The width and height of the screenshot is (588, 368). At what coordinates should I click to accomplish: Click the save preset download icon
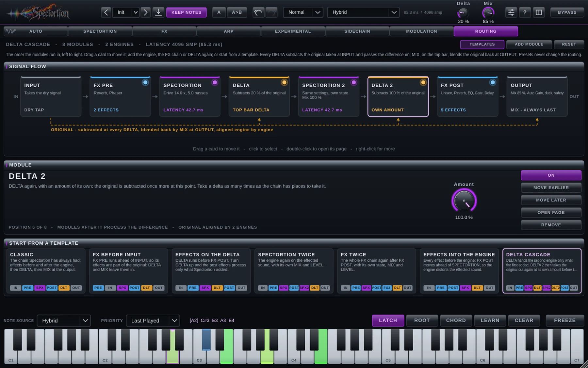(158, 12)
